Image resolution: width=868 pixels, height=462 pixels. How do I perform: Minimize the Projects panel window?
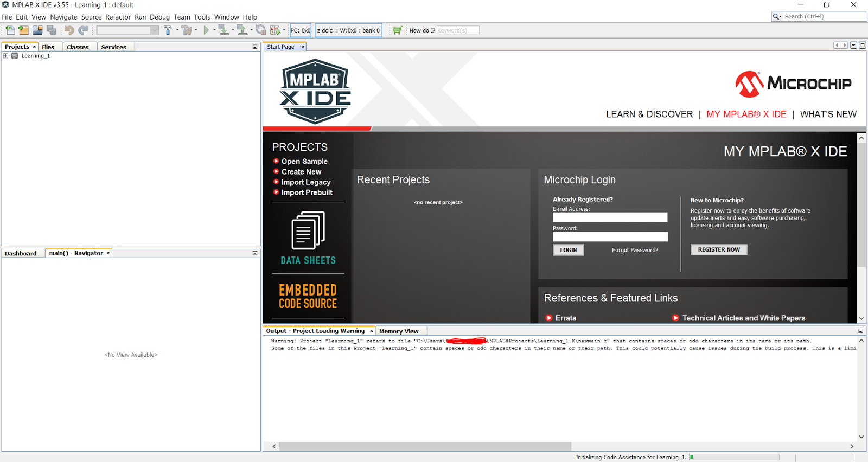pyautogui.click(x=255, y=47)
